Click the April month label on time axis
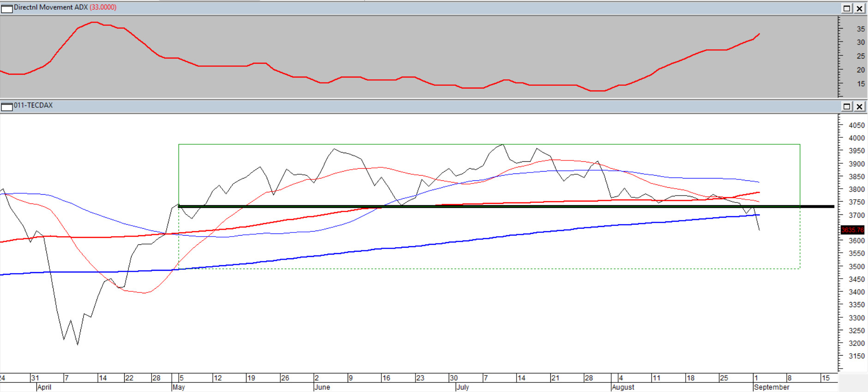Image resolution: width=868 pixels, height=392 pixels. coord(44,387)
